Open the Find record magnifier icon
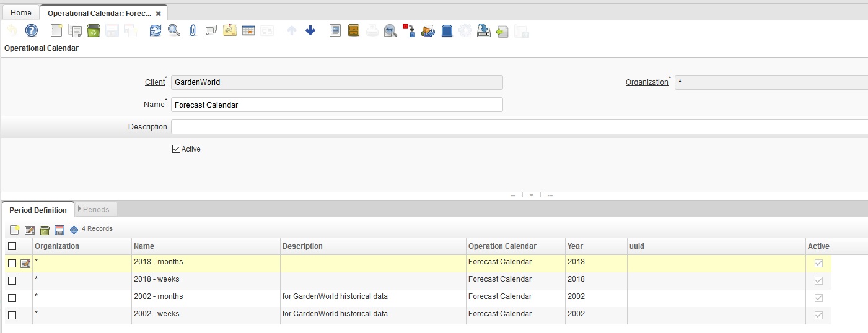868x333 pixels. click(x=174, y=30)
